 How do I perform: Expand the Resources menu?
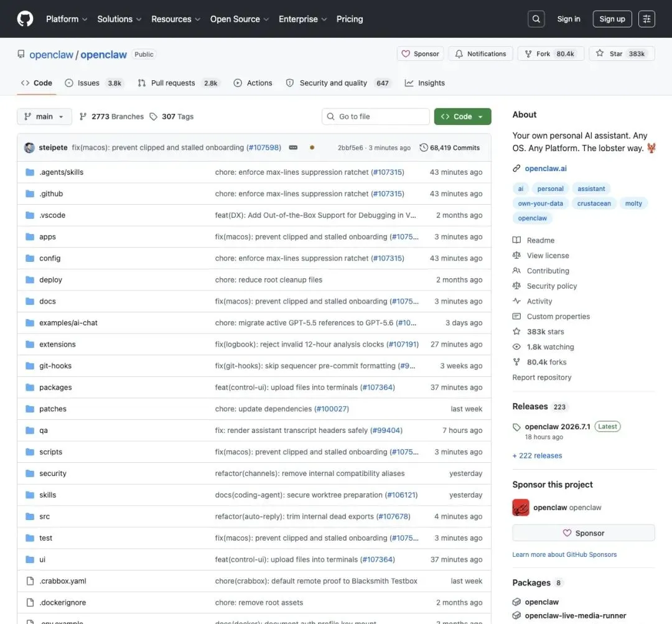click(175, 19)
